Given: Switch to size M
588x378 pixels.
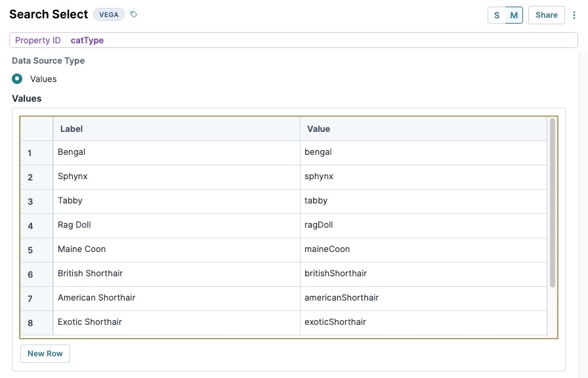Looking at the screenshot, I should click(514, 15).
